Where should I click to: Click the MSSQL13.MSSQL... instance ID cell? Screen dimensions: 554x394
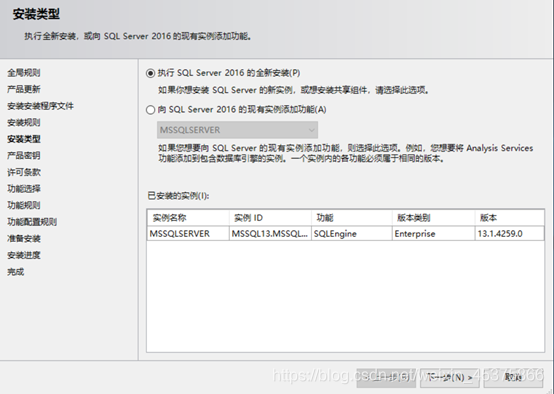(270, 234)
